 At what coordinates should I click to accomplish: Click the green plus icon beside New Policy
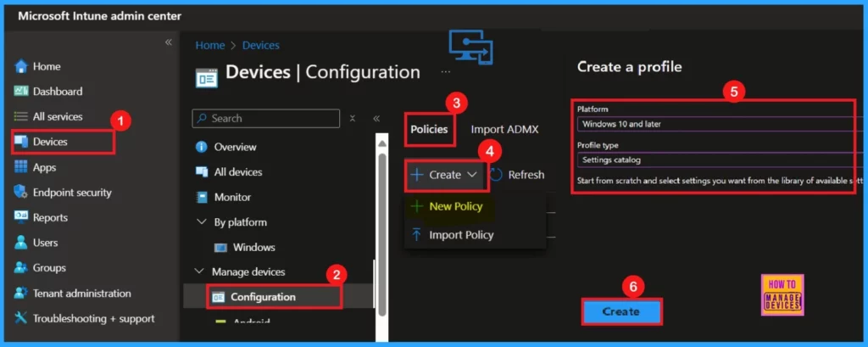[417, 206]
